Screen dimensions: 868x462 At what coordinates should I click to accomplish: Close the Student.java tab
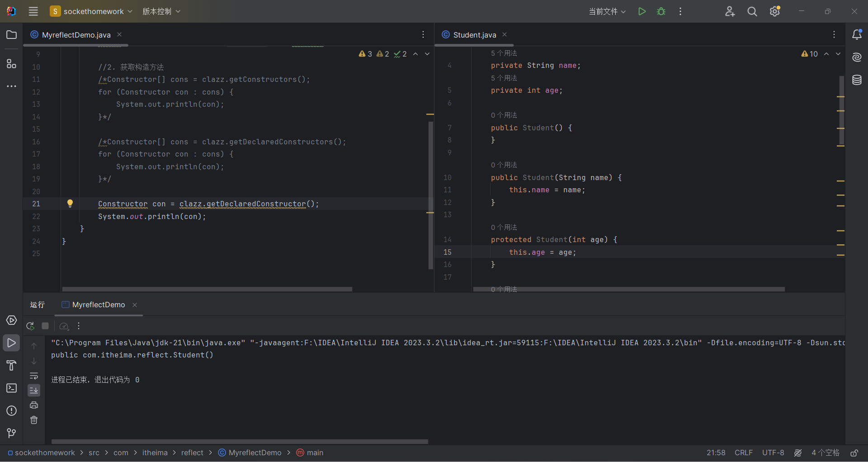505,34
